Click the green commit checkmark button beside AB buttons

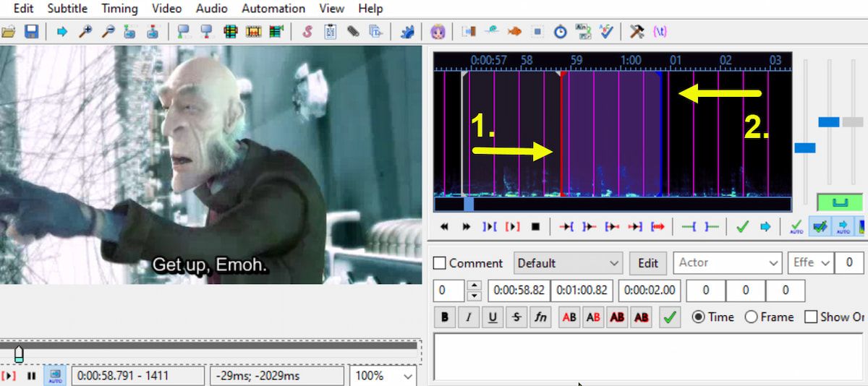(670, 317)
